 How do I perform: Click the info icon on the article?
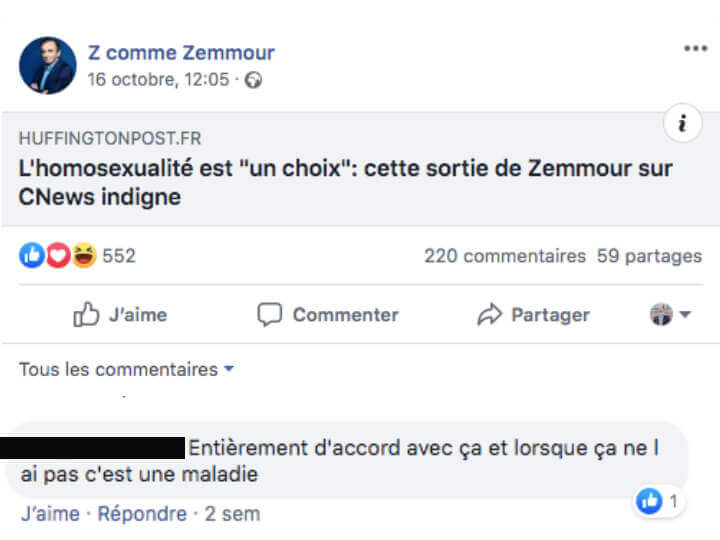682,124
